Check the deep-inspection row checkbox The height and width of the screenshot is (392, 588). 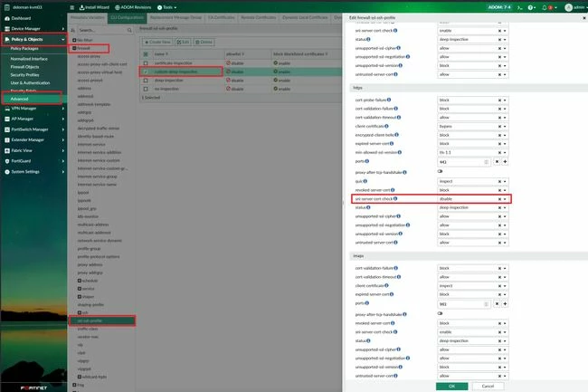point(146,81)
